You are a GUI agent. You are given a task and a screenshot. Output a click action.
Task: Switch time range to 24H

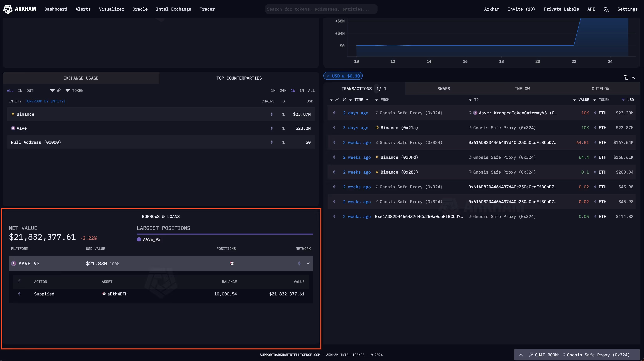tap(283, 91)
